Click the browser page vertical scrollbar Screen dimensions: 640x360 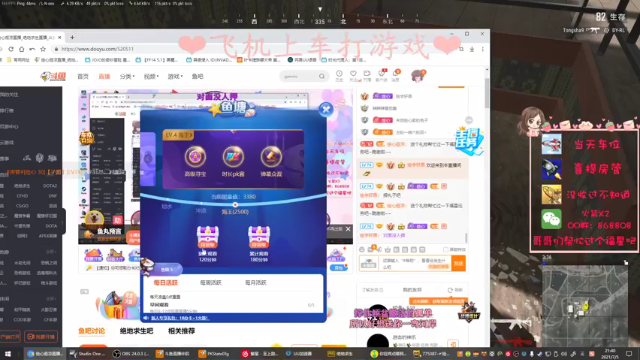(487, 94)
